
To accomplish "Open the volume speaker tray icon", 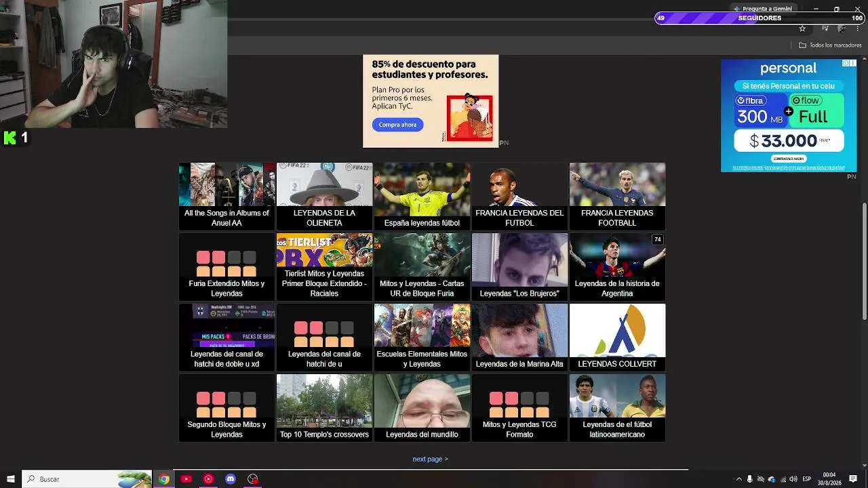I will pyautogui.click(x=793, y=479).
